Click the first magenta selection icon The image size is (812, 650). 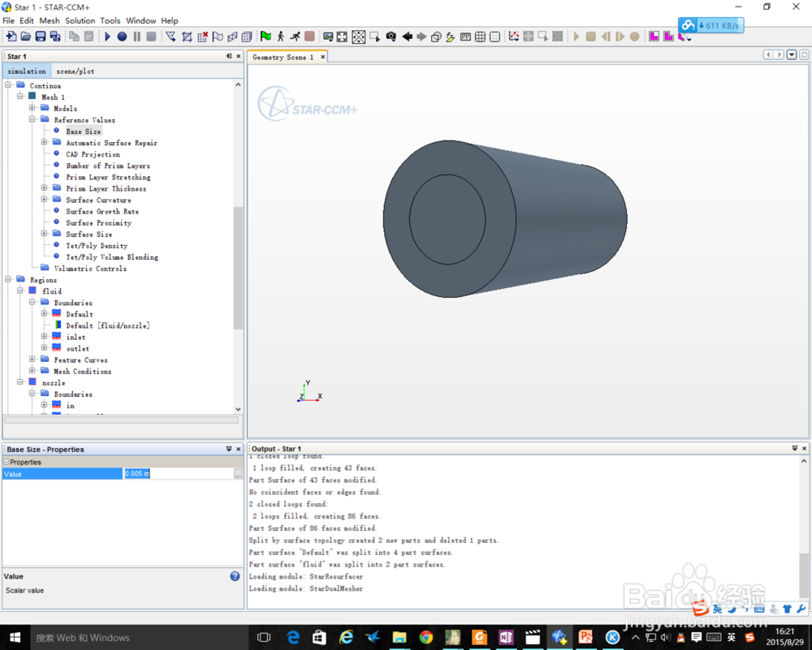click(x=654, y=37)
